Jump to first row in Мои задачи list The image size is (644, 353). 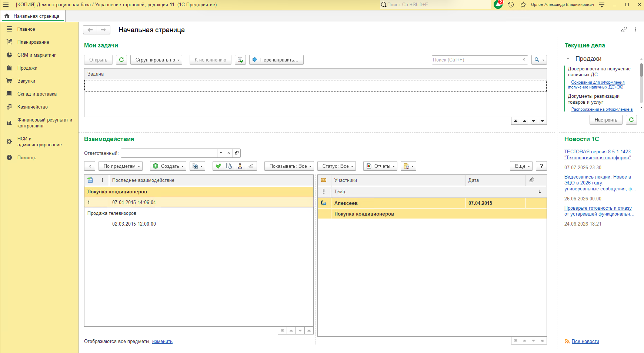pos(515,121)
